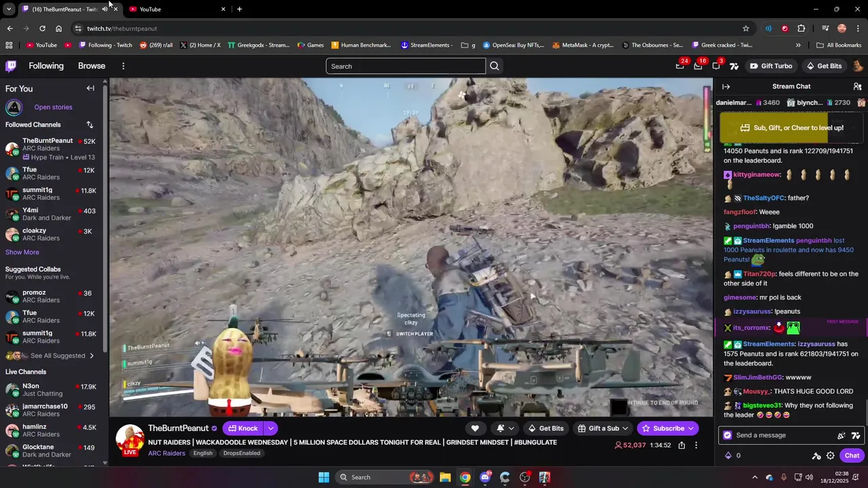Open moderator tools sword icon
The width and height of the screenshot is (868, 488).
(816, 455)
